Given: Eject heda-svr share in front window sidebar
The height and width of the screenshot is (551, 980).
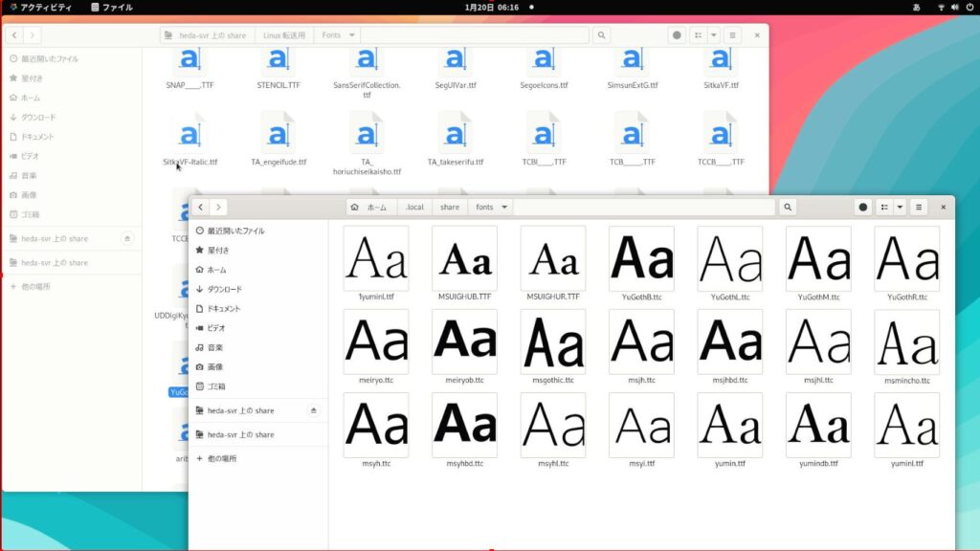Looking at the screenshot, I should click(x=313, y=410).
